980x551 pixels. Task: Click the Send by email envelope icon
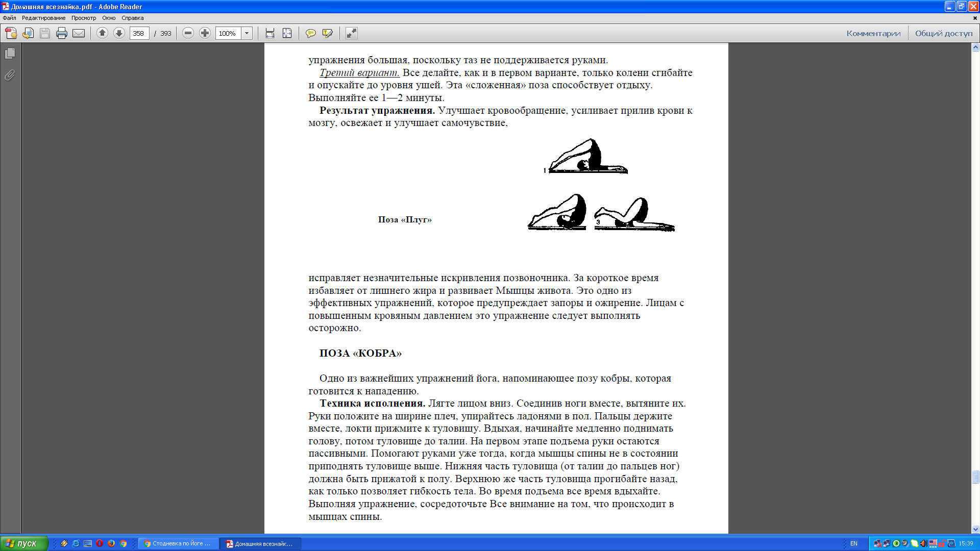pos(79,33)
